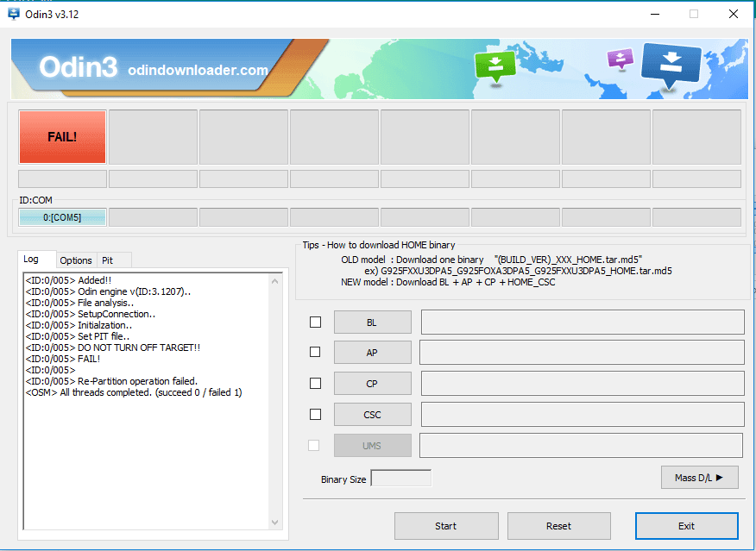Click the purple download icon in banner
Image resolution: width=756 pixels, height=551 pixels.
coord(620,59)
